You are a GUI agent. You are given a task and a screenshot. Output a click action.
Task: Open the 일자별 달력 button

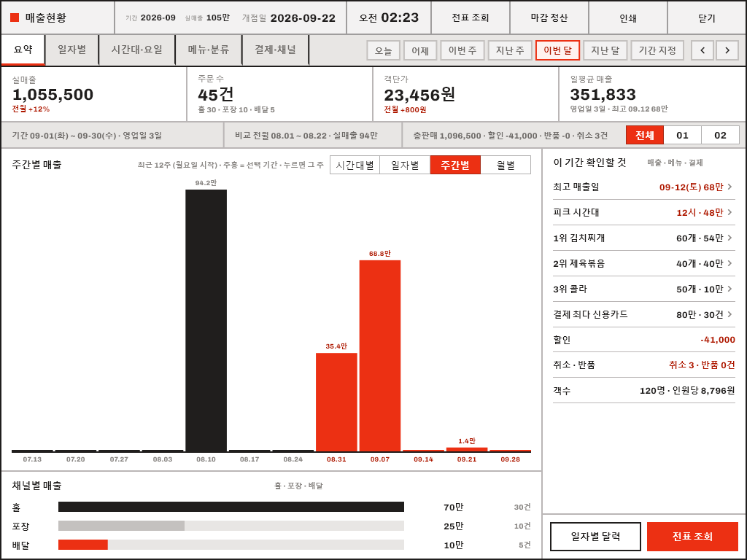click(x=595, y=537)
